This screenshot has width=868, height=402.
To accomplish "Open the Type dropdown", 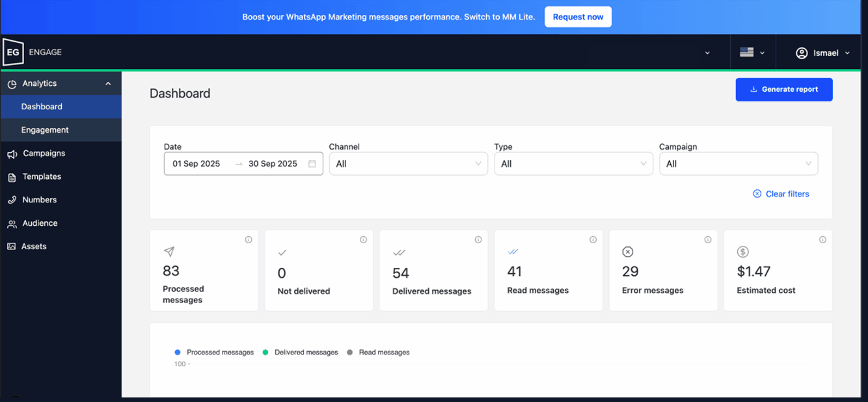I will tap(574, 164).
